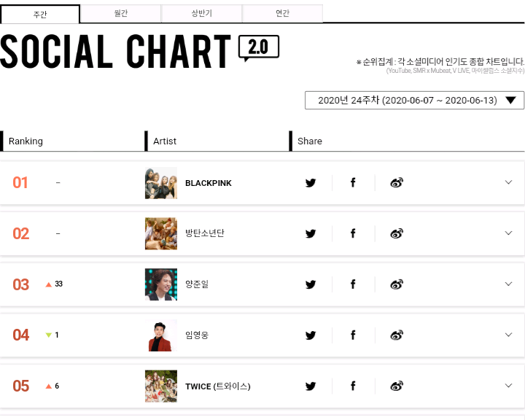The width and height of the screenshot is (525, 420).
Task: Share 방탄소년단 on Twitter
Action: (311, 233)
